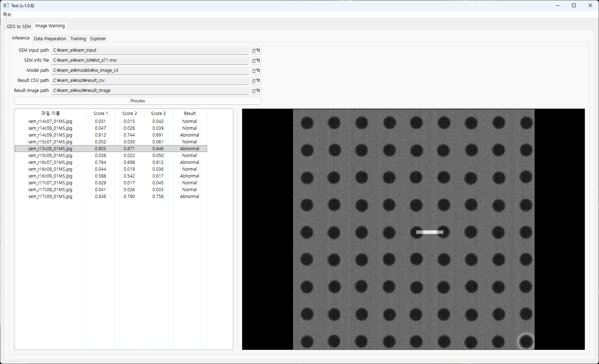Open the 메뉴 menu
This screenshot has height=364, width=599.
click(7, 14)
